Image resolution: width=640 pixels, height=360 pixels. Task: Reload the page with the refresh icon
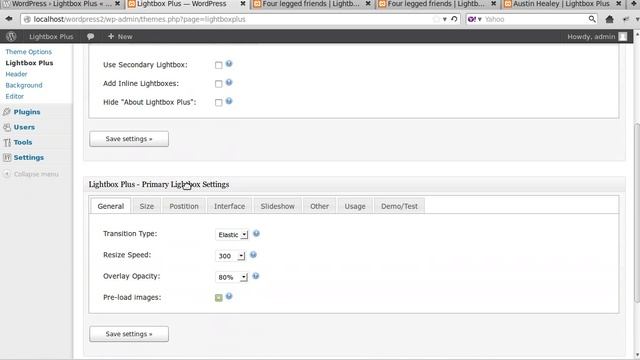point(454,19)
